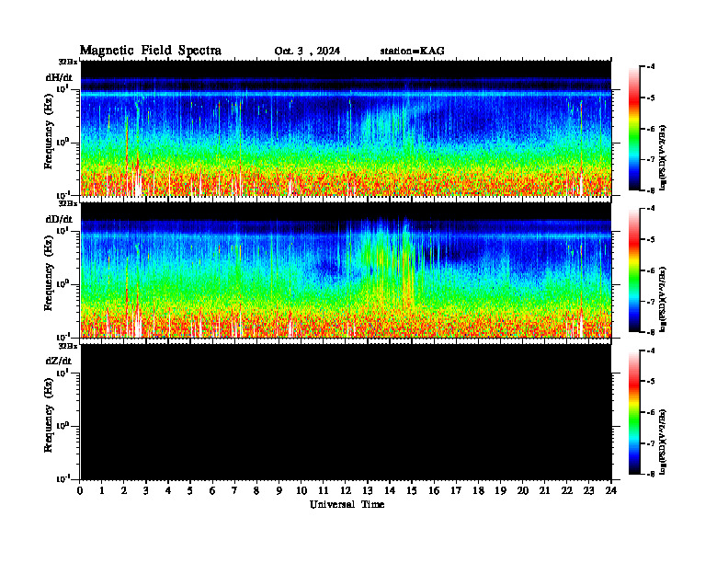Click the "dH/dt" panel label

(59, 77)
